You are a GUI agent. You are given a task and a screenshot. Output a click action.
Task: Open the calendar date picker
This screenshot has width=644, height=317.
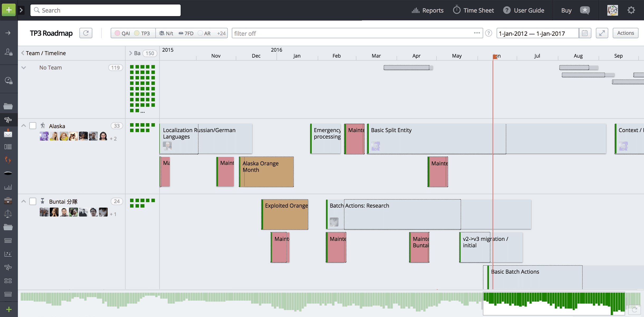tap(585, 33)
